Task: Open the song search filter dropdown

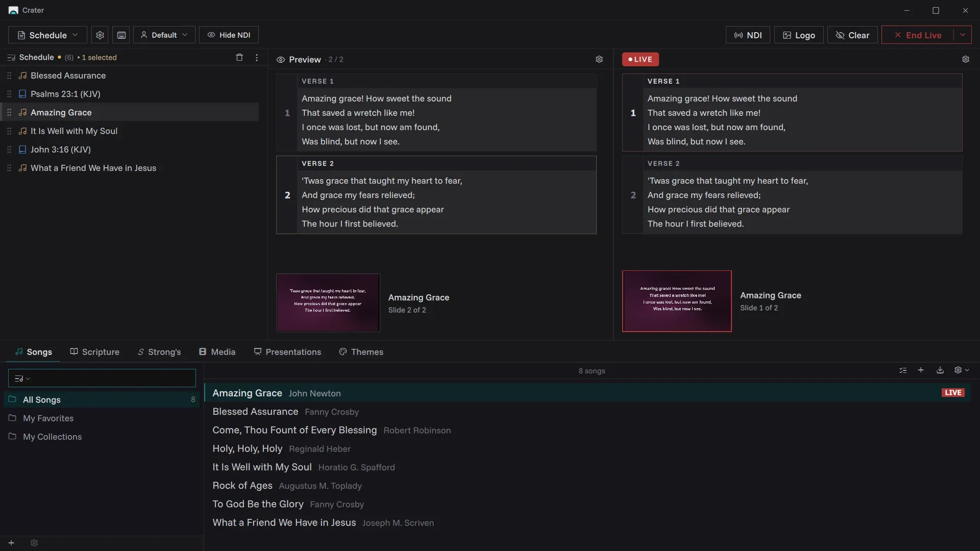Action: click(x=22, y=379)
